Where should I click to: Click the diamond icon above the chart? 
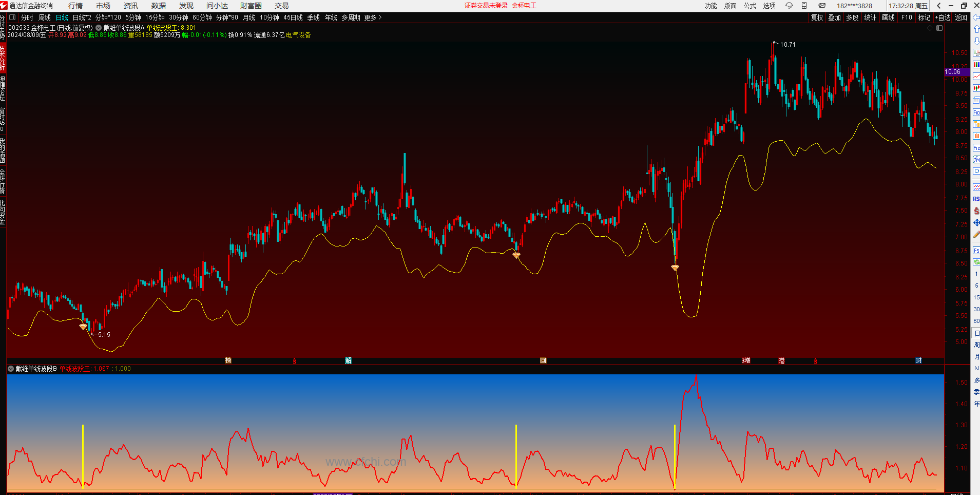930,28
